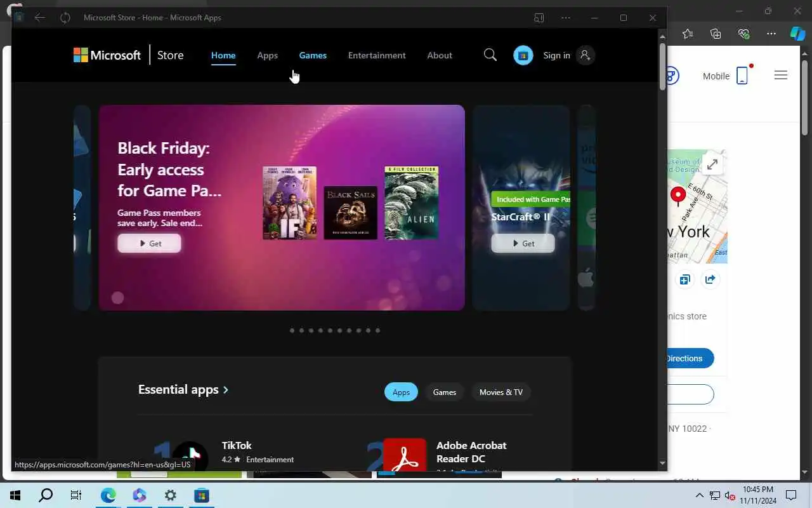Expand Essential apps via its chevron
Image resolution: width=812 pixels, height=508 pixels.
click(x=226, y=390)
